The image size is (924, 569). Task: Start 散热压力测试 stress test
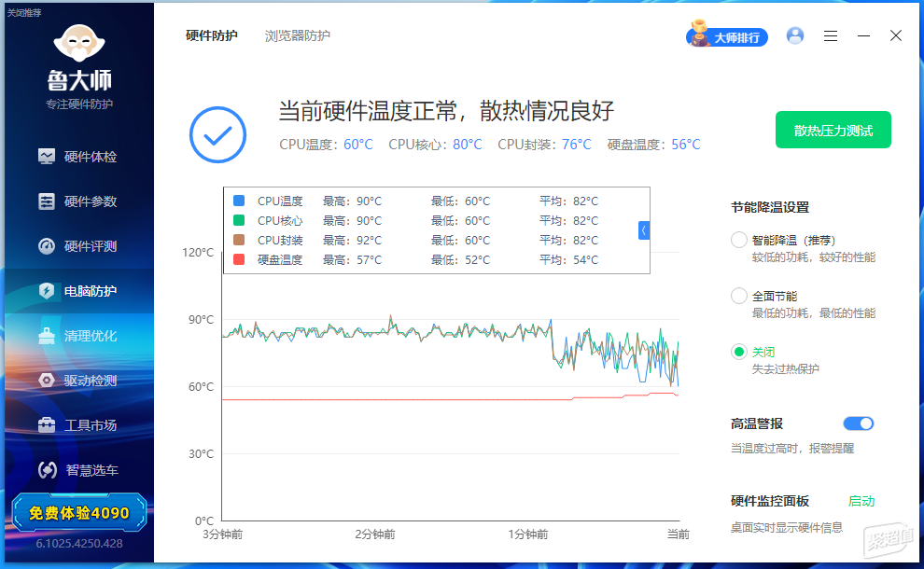click(x=833, y=131)
